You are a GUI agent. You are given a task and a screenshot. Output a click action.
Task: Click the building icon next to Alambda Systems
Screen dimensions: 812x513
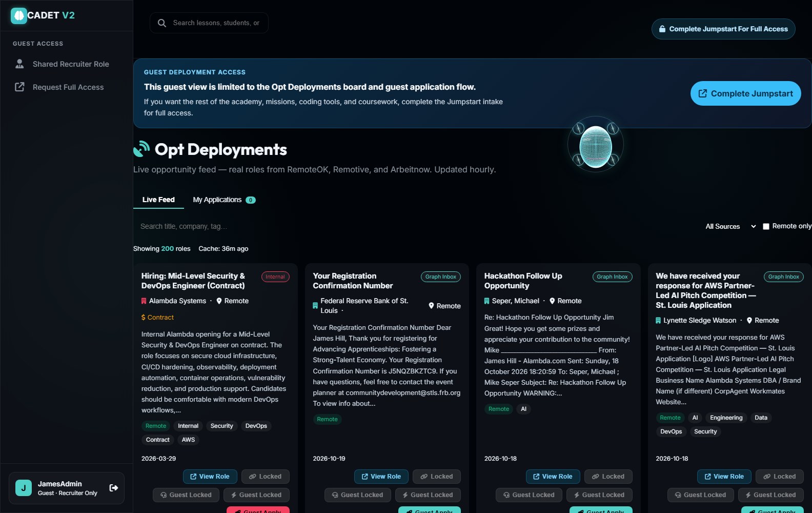tap(144, 301)
